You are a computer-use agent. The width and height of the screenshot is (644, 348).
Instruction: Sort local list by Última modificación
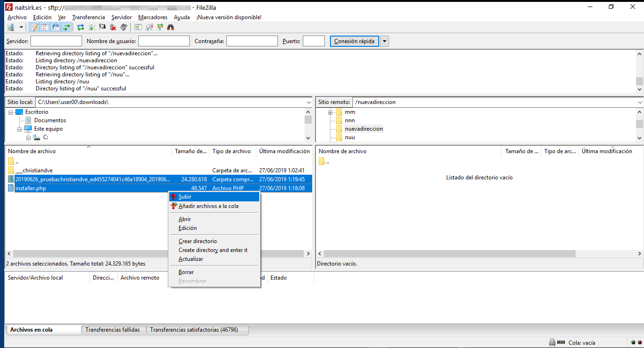point(284,151)
